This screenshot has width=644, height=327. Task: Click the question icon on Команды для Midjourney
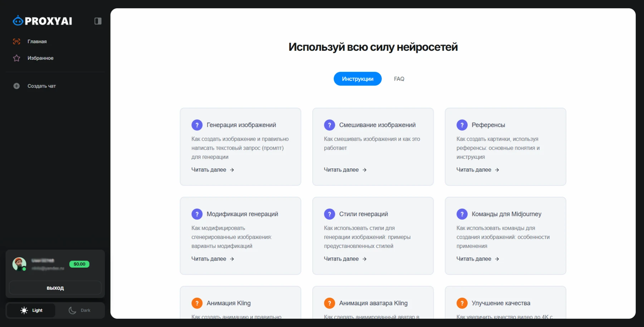coord(462,214)
